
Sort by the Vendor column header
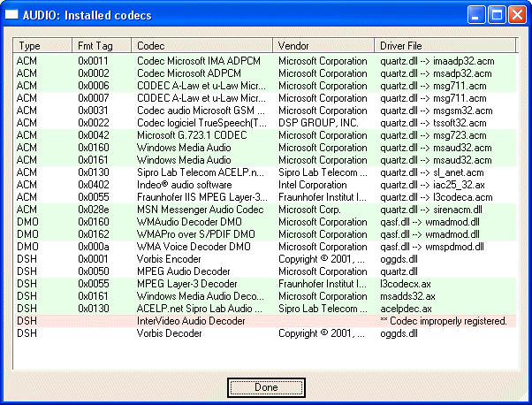point(323,45)
